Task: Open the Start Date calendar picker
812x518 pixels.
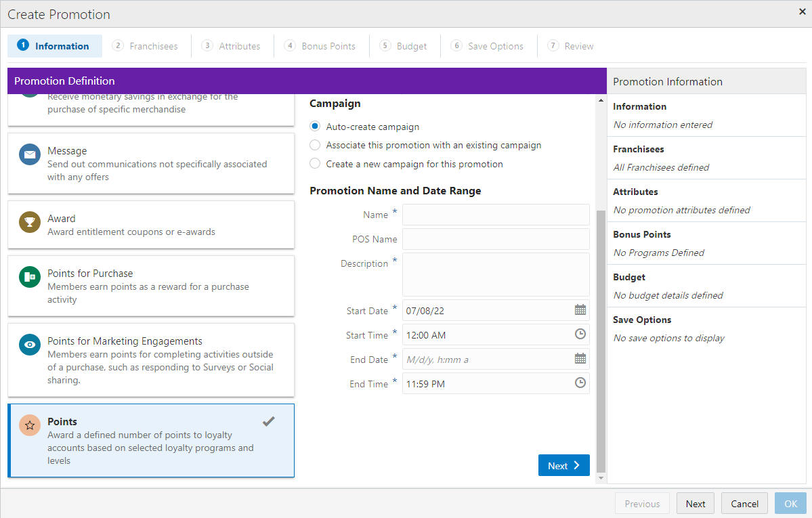Action: tap(580, 309)
